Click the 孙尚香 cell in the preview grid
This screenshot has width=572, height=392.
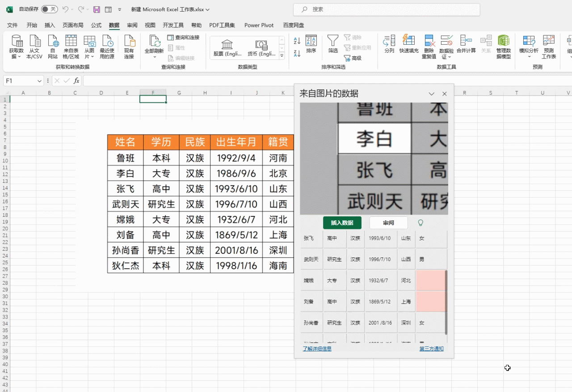[311, 323]
